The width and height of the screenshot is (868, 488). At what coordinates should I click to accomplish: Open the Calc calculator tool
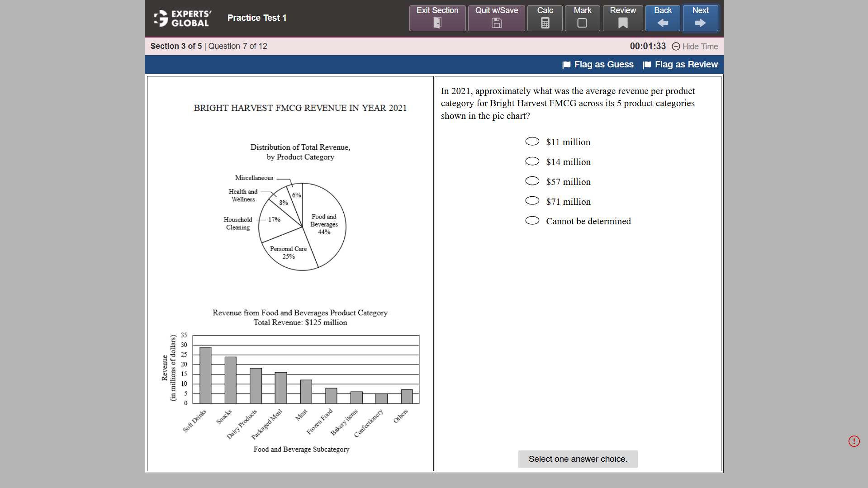[545, 24]
